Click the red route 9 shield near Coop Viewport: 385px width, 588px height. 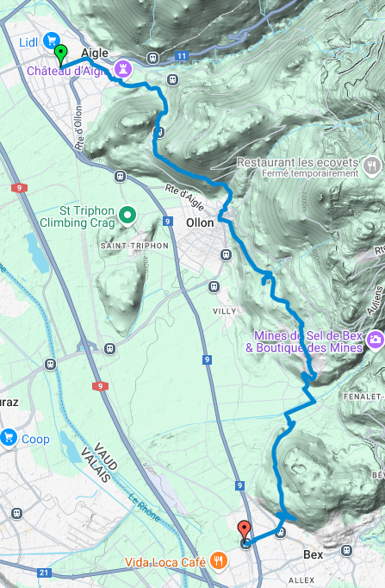[100, 386]
